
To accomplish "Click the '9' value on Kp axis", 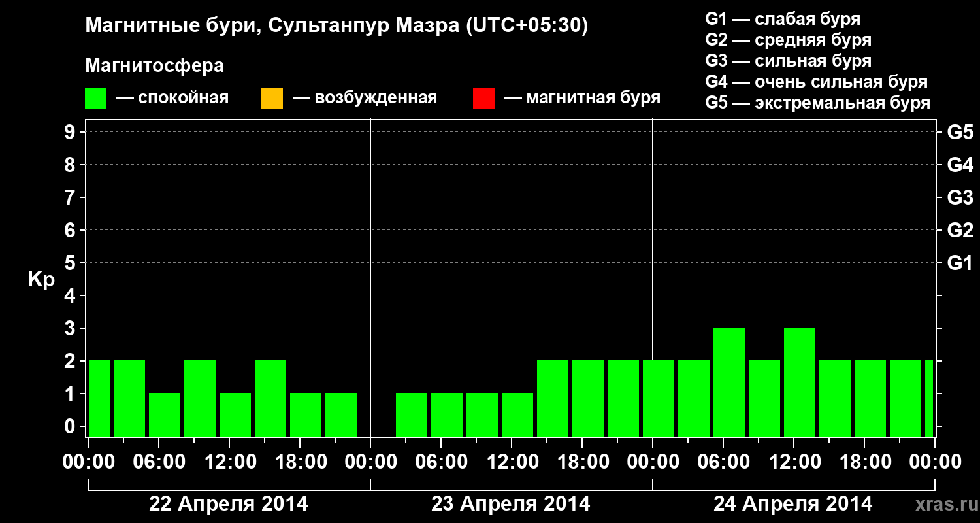I will pos(71,132).
